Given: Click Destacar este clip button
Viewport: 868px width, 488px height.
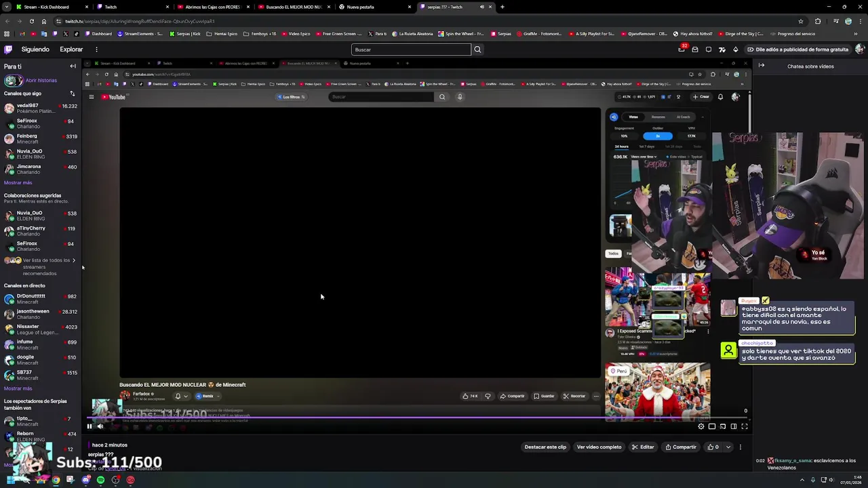Looking at the screenshot, I should 545,447.
